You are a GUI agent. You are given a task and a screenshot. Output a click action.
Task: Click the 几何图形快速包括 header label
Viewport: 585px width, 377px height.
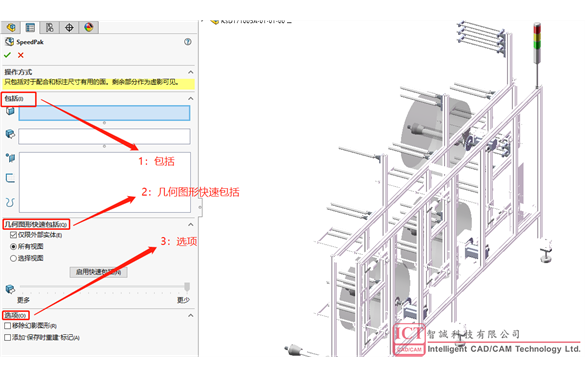[x=36, y=224]
